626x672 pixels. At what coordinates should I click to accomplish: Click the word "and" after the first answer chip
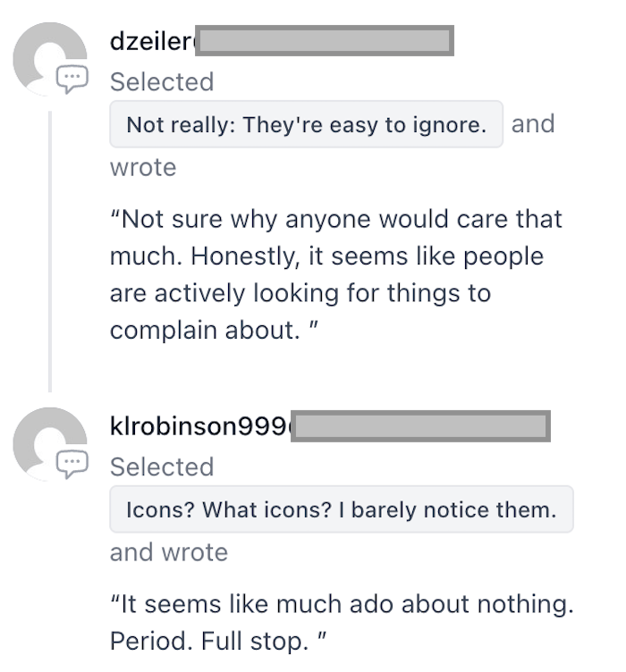(533, 124)
